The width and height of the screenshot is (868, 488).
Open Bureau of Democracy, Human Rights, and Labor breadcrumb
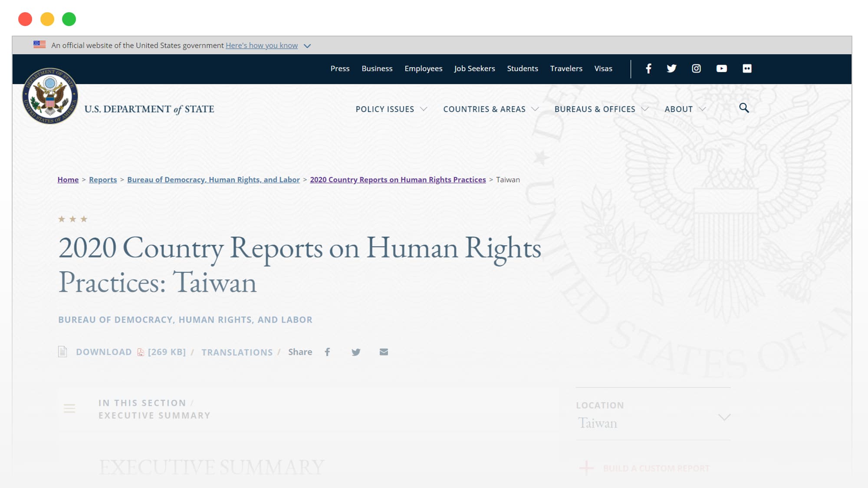tap(214, 180)
